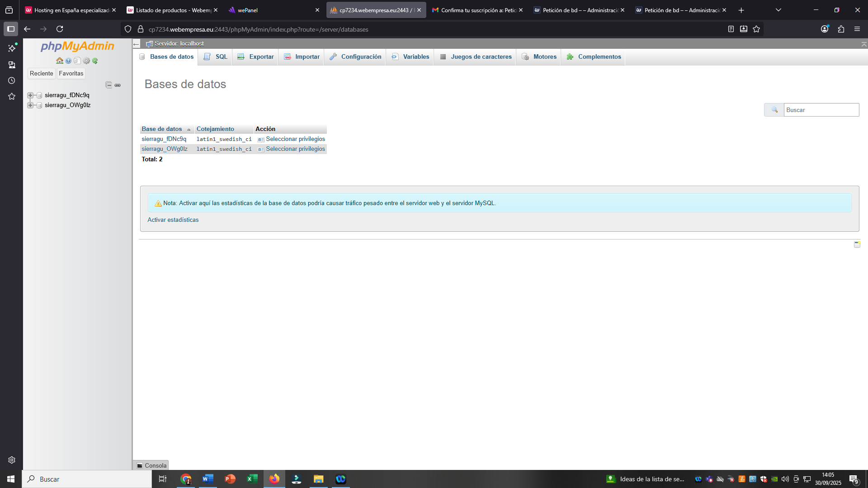Click the collapse all tree icon
The height and width of the screenshot is (488, 868).
tap(108, 85)
